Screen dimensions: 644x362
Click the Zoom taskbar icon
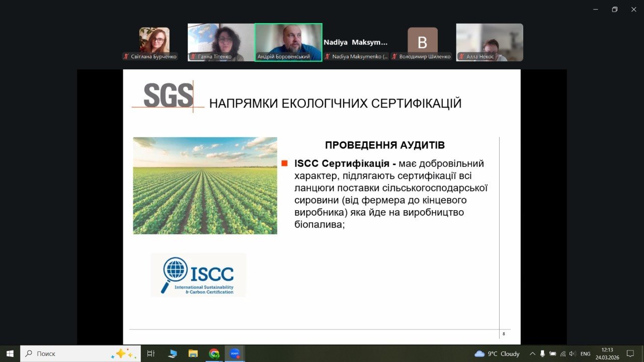point(235,353)
